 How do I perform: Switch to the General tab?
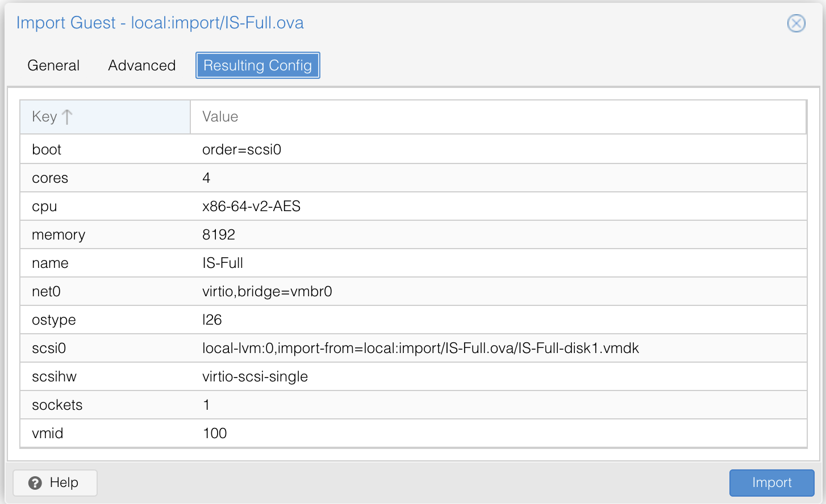53,65
